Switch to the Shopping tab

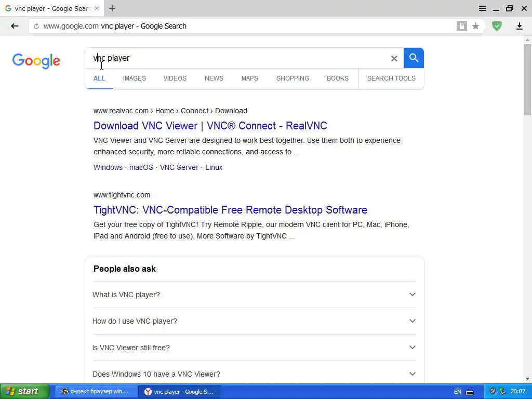pyautogui.click(x=292, y=78)
